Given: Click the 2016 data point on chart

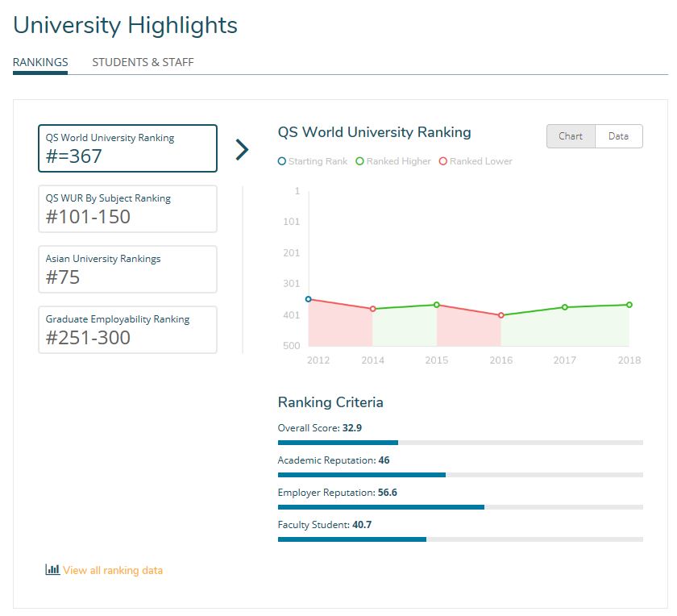Looking at the screenshot, I should pos(500,315).
